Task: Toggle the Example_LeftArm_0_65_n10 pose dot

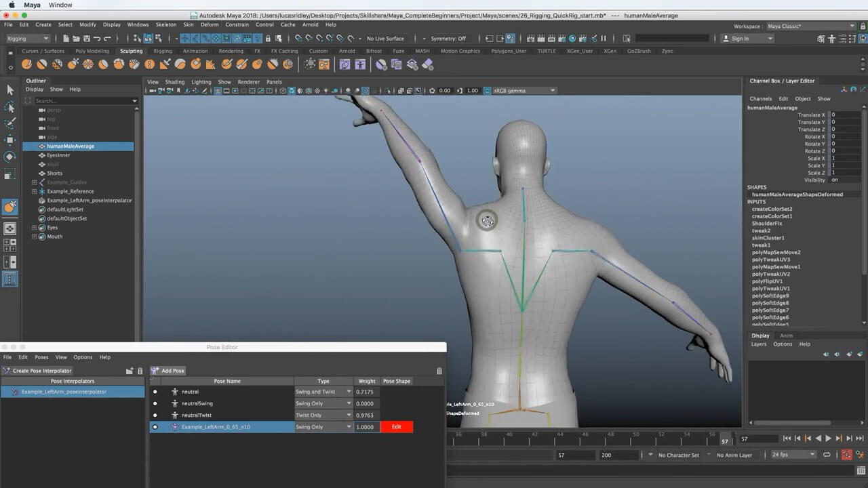Action: 155,427
